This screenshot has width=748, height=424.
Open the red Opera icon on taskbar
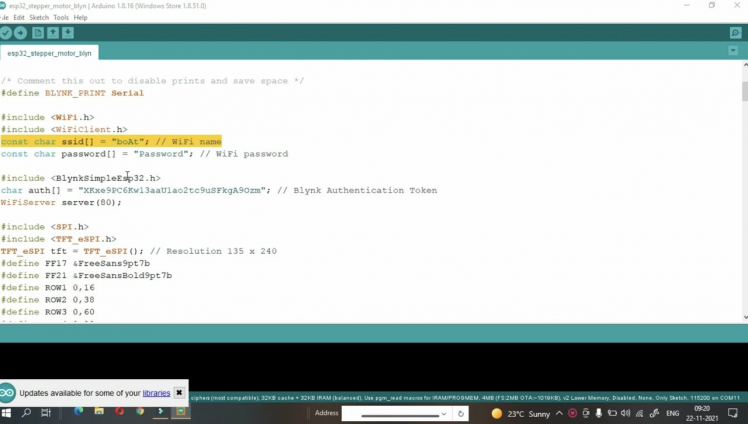click(119, 411)
